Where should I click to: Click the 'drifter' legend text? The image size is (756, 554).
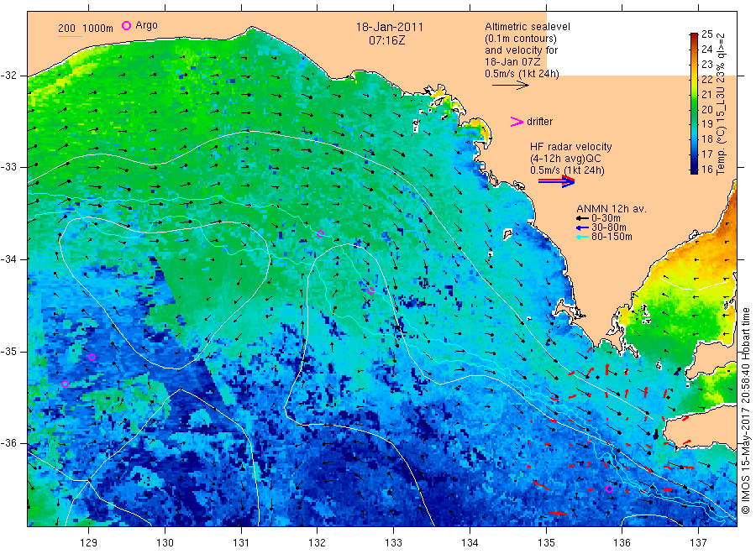(x=539, y=122)
